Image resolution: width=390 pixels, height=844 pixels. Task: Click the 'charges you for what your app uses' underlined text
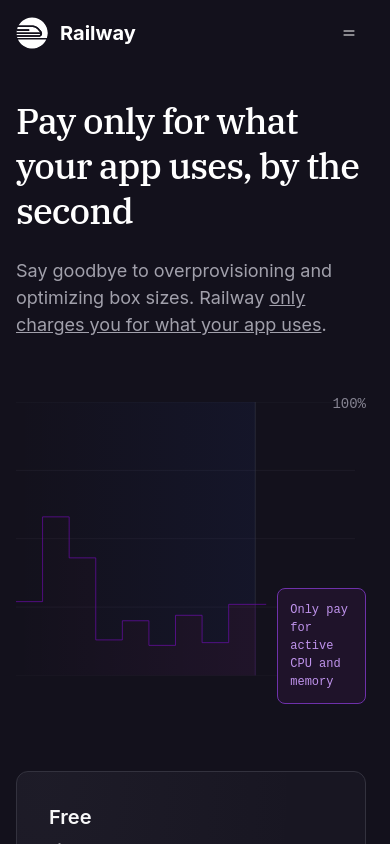pyautogui.click(x=168, y=325)
